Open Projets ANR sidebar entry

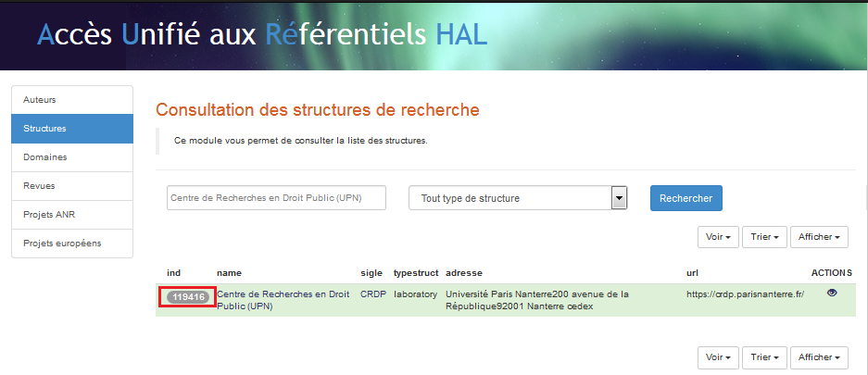pyautogui.click(x=72, y=215)
